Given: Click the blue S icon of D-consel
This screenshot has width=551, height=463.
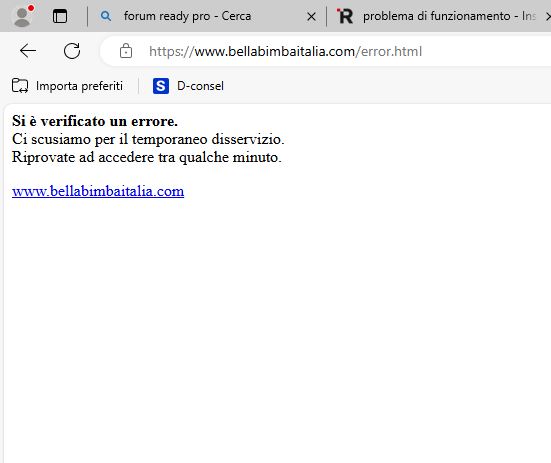Looking at the screenshot, I should 161,86.
